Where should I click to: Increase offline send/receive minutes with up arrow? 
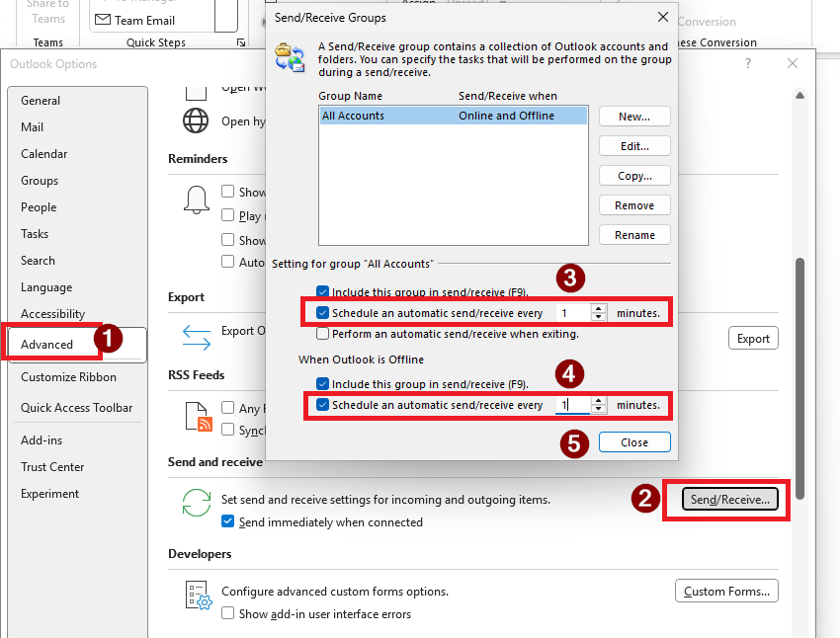[599, 400]
